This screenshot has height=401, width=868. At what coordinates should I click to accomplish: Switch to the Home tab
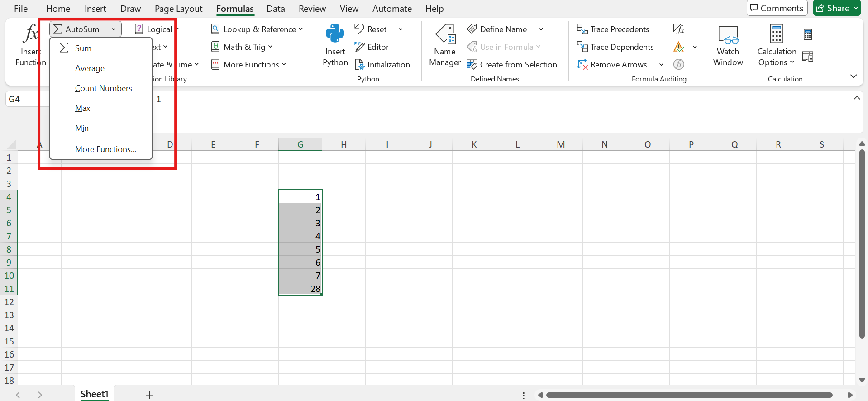click(58, 9)
